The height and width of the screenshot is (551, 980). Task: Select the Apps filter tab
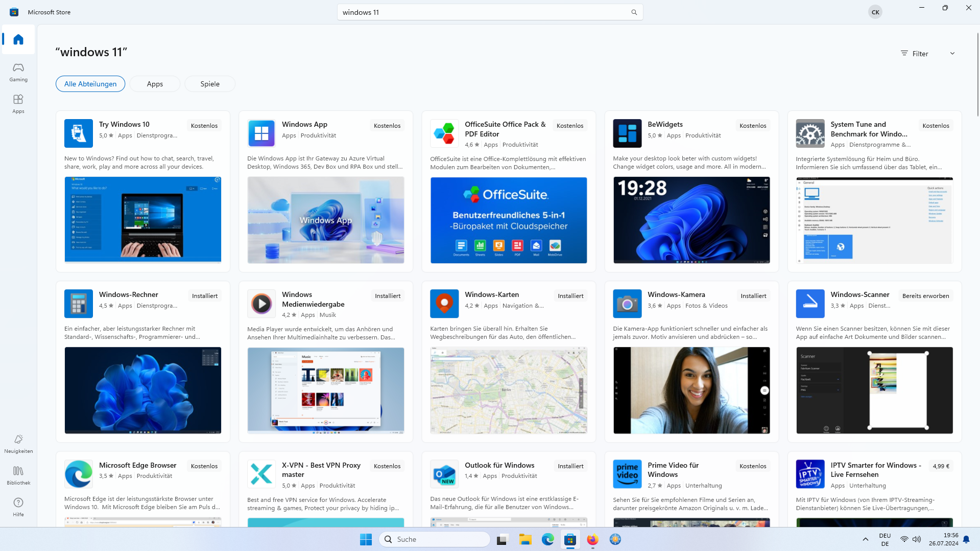click(155, 84)
